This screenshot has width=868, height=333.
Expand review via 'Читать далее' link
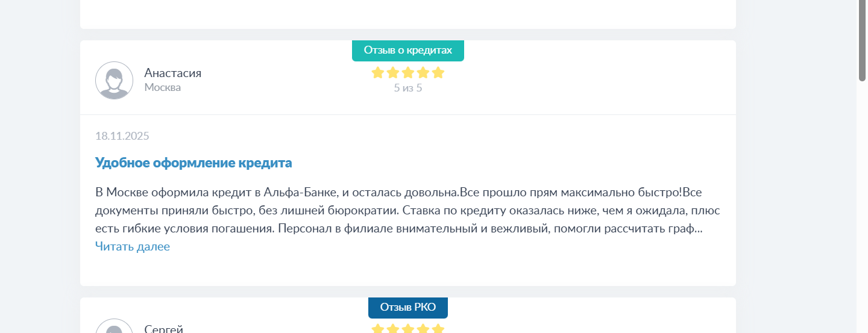133,246
